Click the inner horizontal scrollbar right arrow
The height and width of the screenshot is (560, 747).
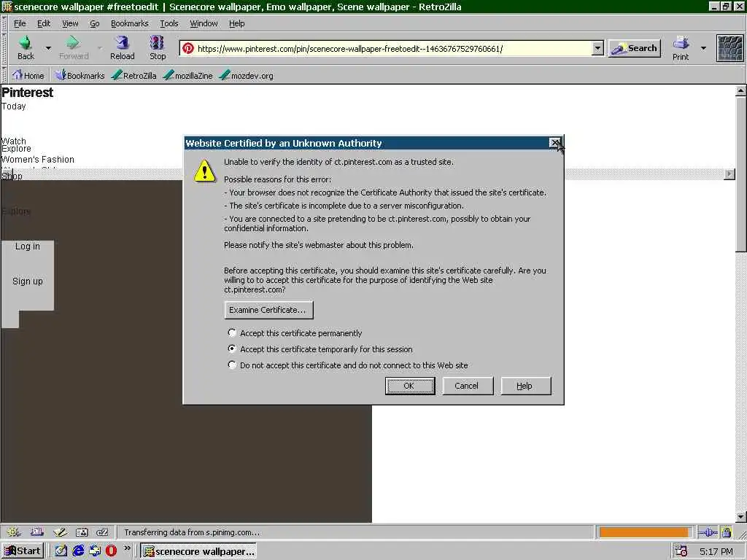pos(729,174)
